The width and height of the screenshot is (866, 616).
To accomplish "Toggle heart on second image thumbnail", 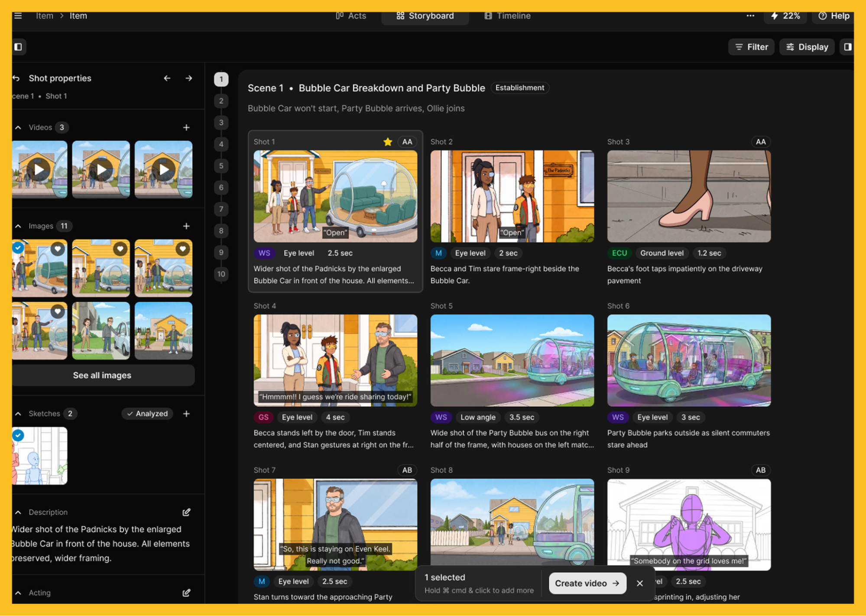I will [120, 249].
